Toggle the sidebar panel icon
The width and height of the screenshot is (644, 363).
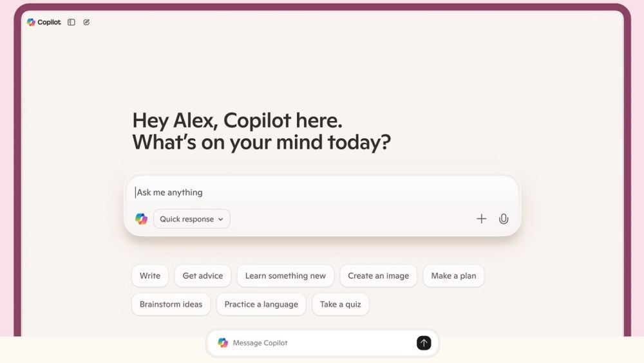point(71,22)
